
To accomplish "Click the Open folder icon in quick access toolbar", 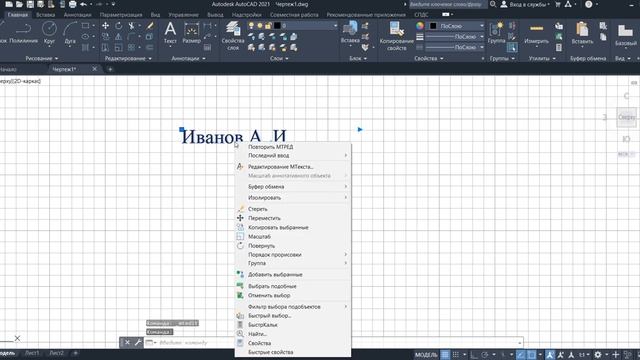I will click(19, 4).
